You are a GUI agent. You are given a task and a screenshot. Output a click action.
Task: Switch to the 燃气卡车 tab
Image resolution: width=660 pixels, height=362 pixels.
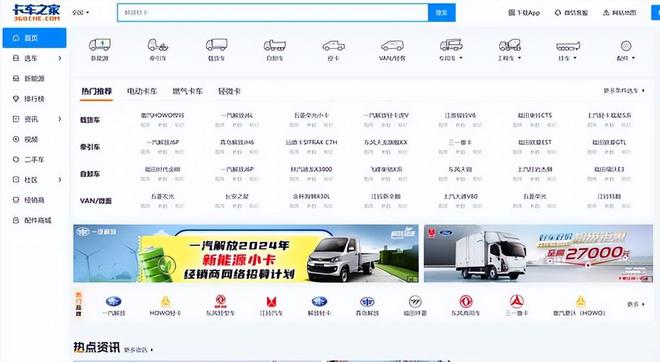188,91
